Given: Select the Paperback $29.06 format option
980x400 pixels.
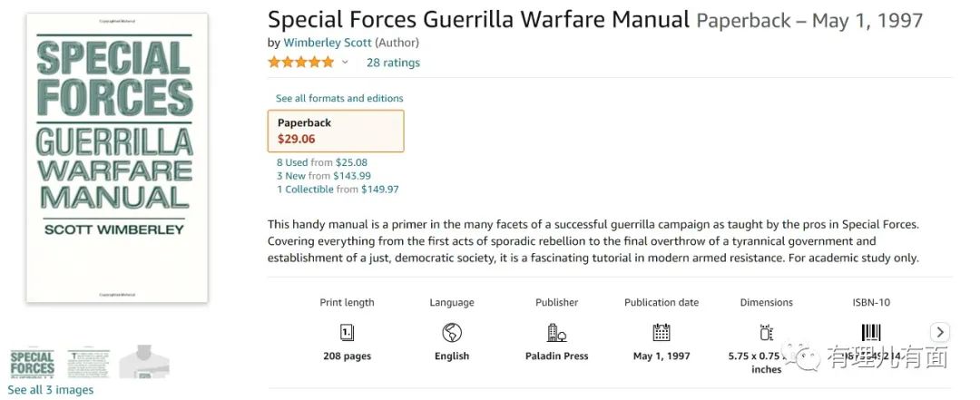Looking at the screenshot, I should 336,131.
